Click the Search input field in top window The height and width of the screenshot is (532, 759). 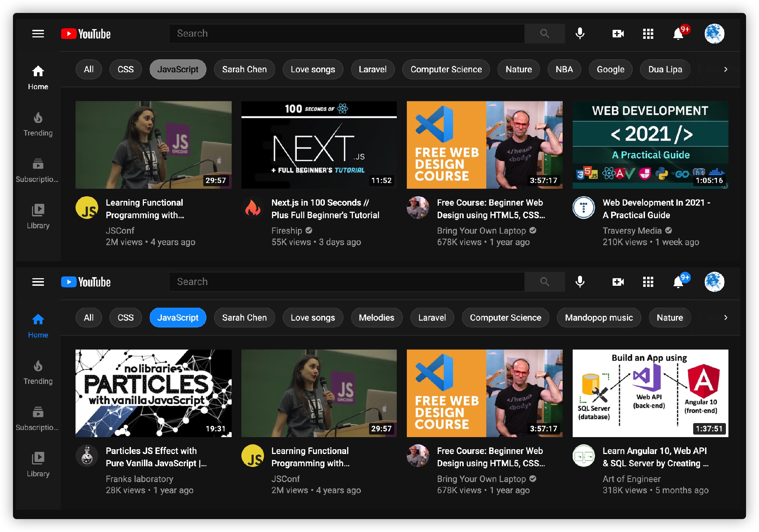(347, 34)
